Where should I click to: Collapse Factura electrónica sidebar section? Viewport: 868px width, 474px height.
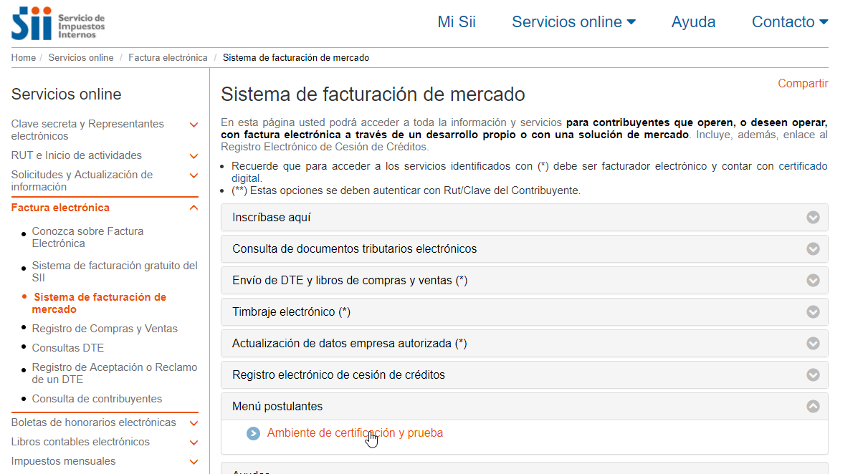tap(194, 208)
